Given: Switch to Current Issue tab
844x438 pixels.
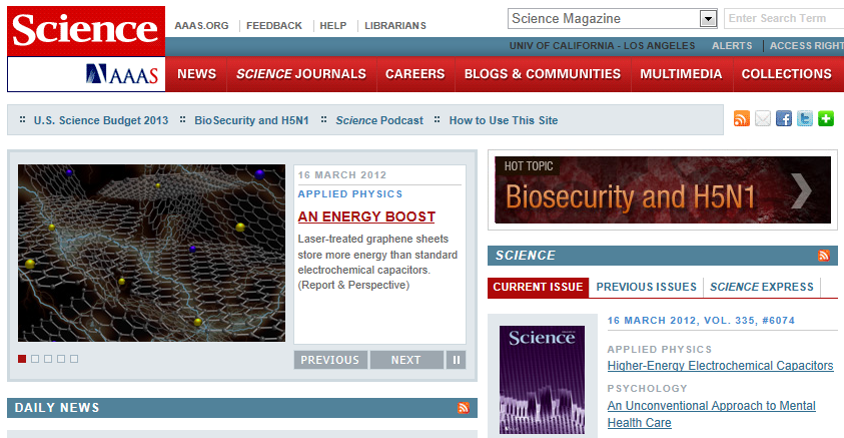Looking at the screenshot, I should pyautogui.click(x=538, y=287).
